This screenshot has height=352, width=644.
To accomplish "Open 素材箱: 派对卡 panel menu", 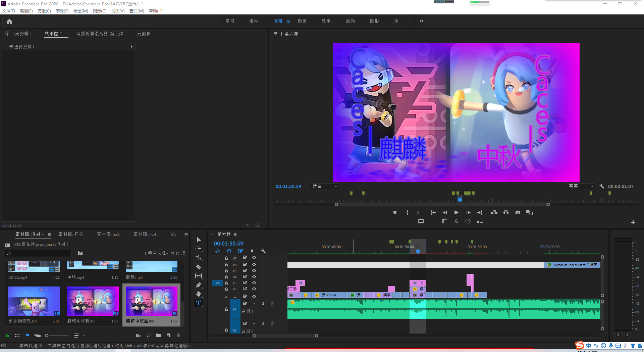I will tap(49, 234).
